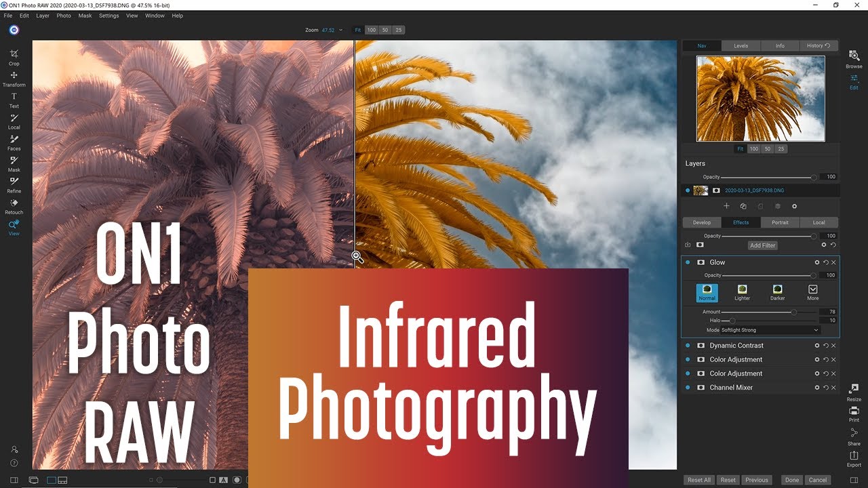Open the help question mark icon

coord(14,463)
